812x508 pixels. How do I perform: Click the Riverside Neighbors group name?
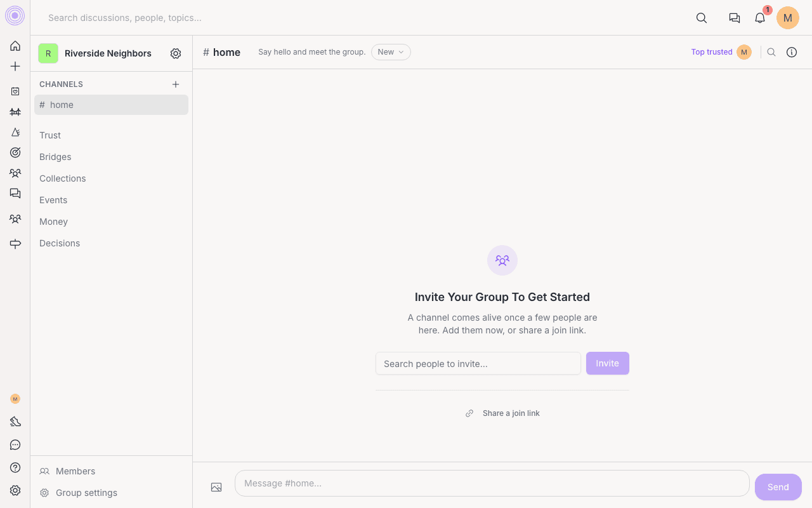point(108,53)
